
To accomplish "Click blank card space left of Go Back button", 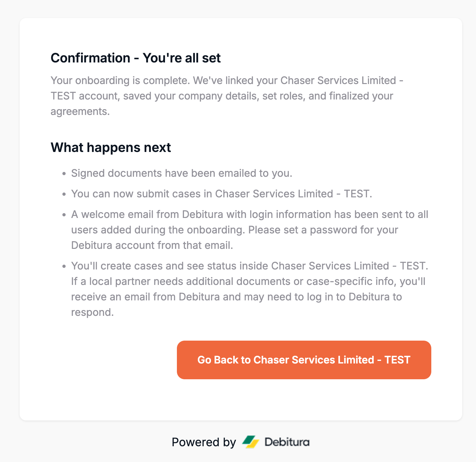I will (x=113, y=360).
